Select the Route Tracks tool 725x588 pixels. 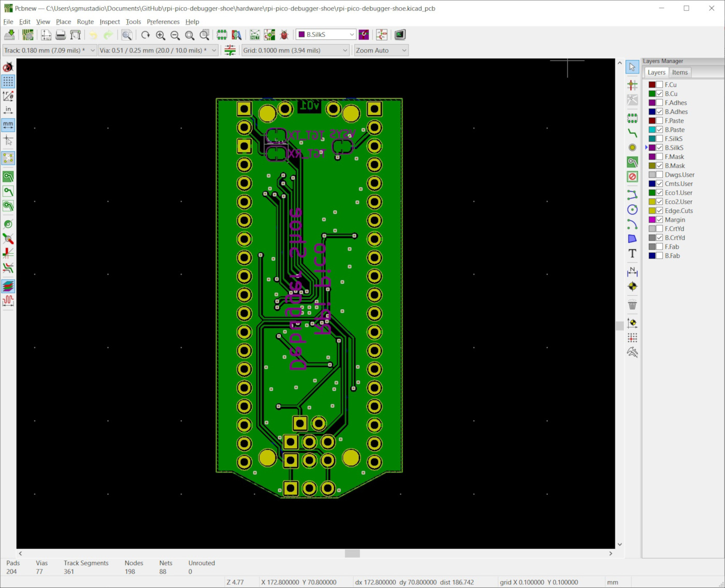tap(632, 133)
